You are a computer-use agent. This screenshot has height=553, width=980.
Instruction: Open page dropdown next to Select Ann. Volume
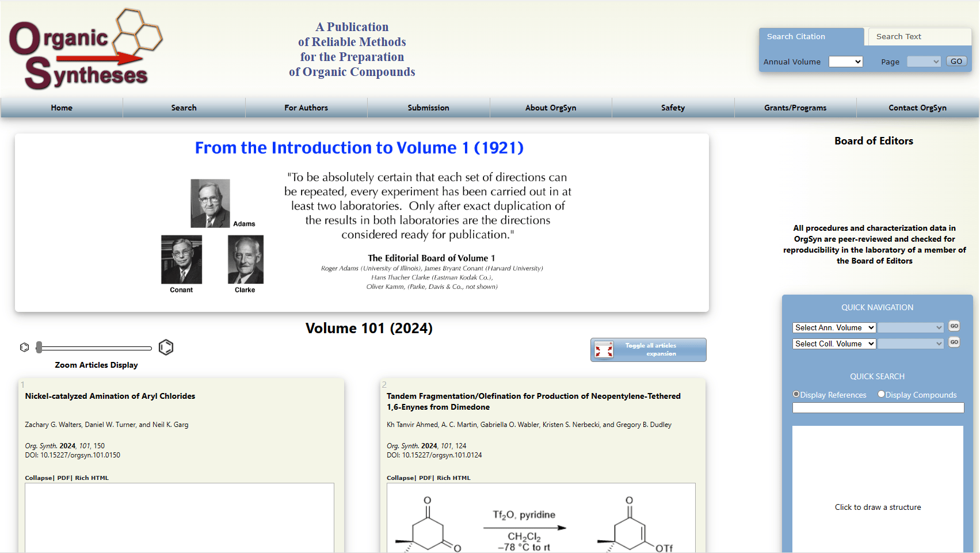click(911, 327)
